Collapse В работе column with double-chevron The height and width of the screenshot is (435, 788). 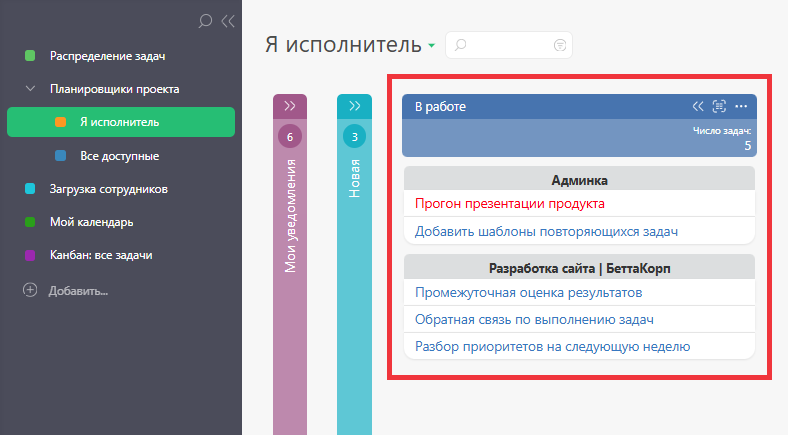(698, 106)
